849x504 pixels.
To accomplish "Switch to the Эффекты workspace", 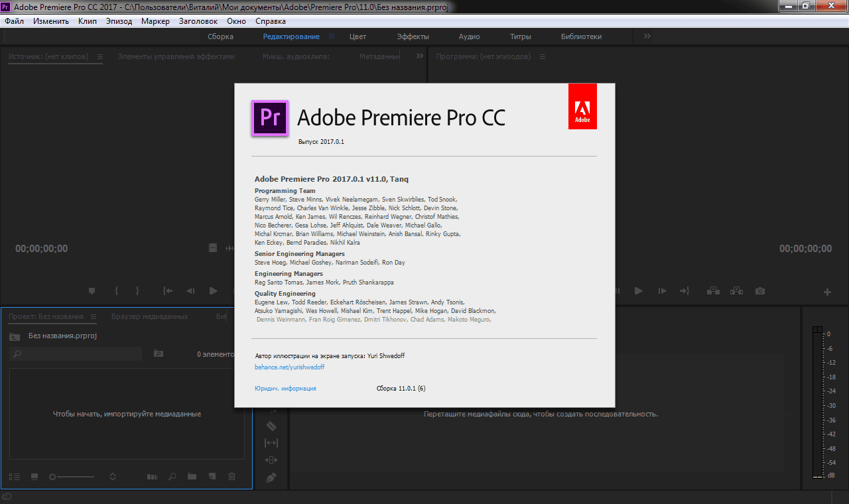I will 413,36.
